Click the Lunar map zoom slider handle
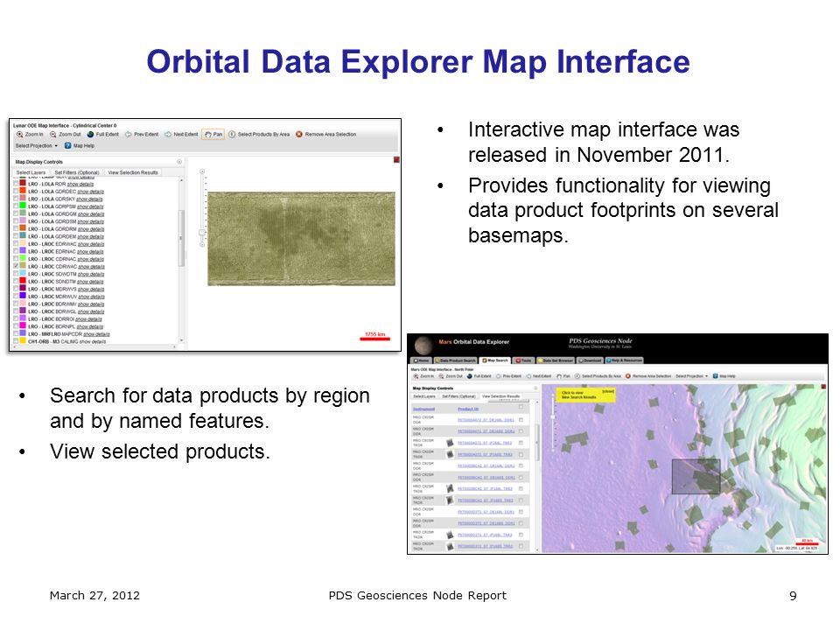This screenshot has height=630, width=840. click(202, 233)
